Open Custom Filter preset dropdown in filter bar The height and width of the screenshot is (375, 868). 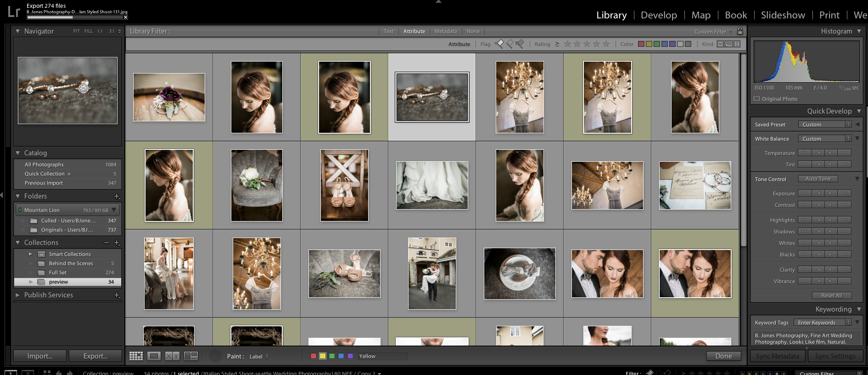pyautogui.click(x=713, y=32)
